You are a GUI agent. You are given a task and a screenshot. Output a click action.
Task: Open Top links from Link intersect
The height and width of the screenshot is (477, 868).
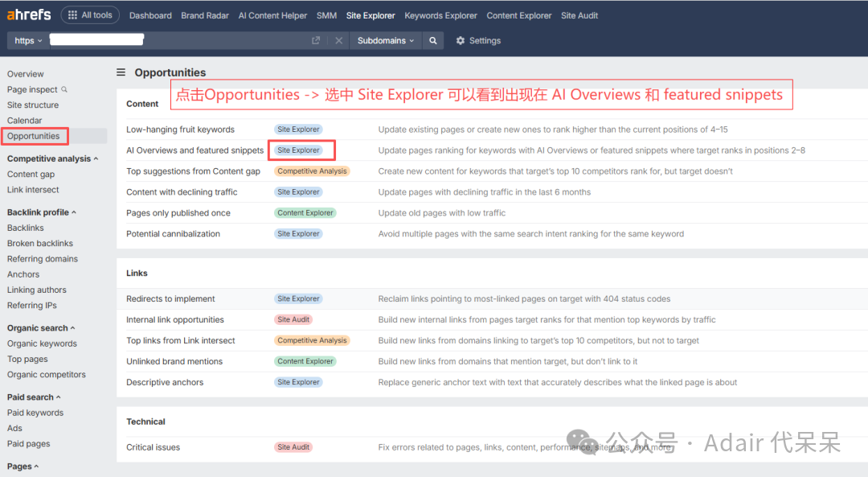point(181,340)
